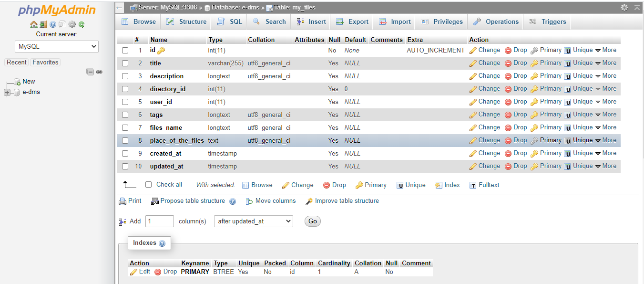644x284 pixels.
Task: Click the Home icon in the sidebar
Action: 33,25
